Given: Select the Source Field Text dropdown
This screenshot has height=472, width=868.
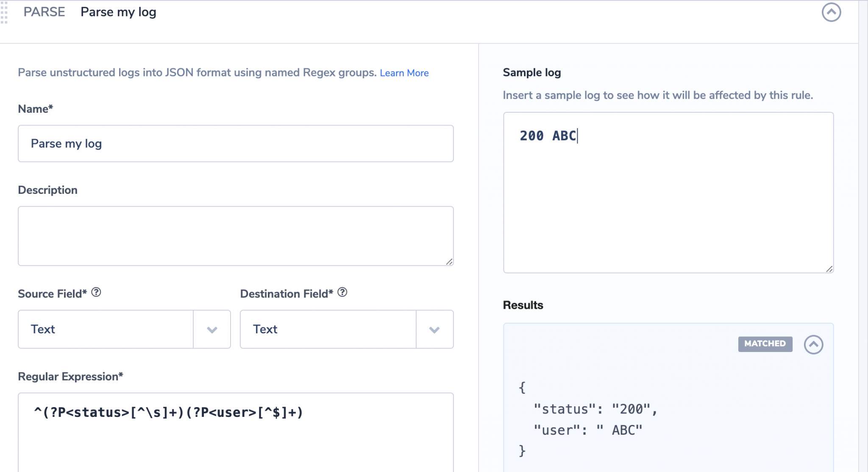Looking at the screenshot, I should coord(124,329).
